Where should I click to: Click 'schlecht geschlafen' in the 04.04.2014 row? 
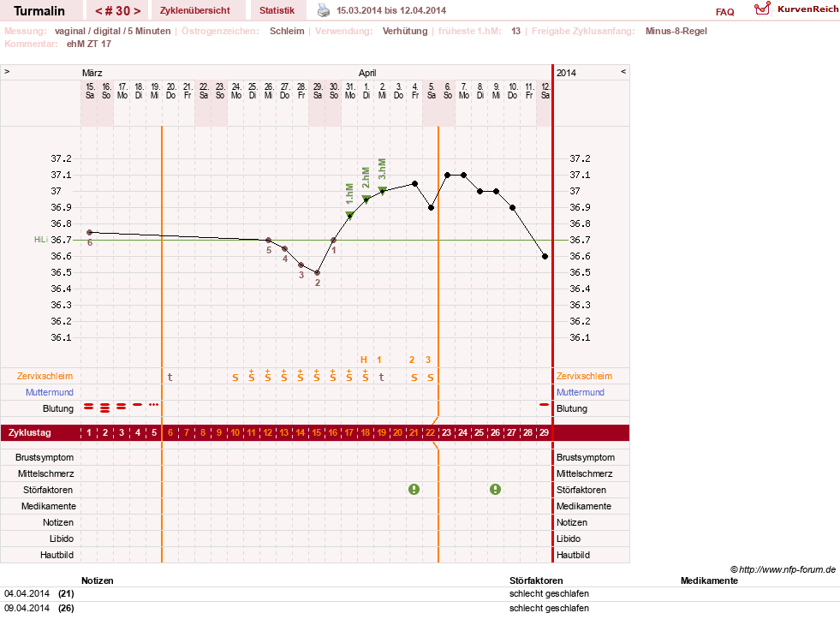(549, 593)
